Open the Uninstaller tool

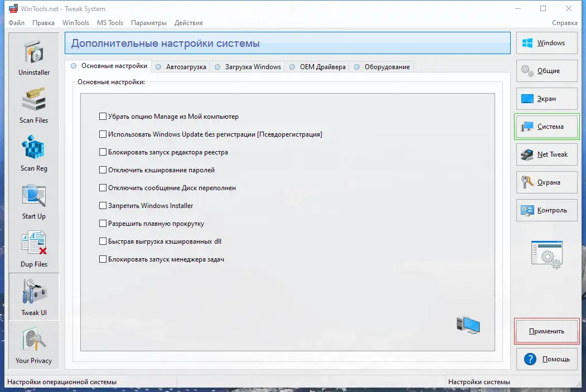33,57
